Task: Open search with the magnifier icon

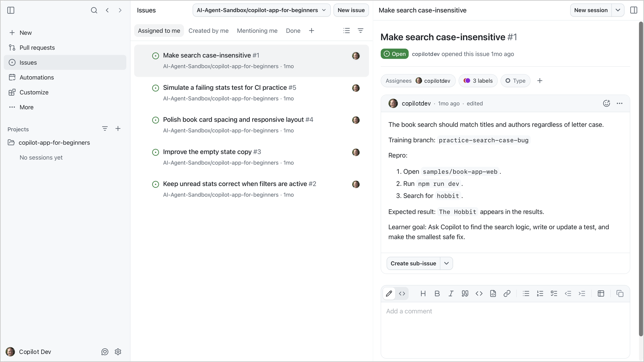Action: point(94,10)
